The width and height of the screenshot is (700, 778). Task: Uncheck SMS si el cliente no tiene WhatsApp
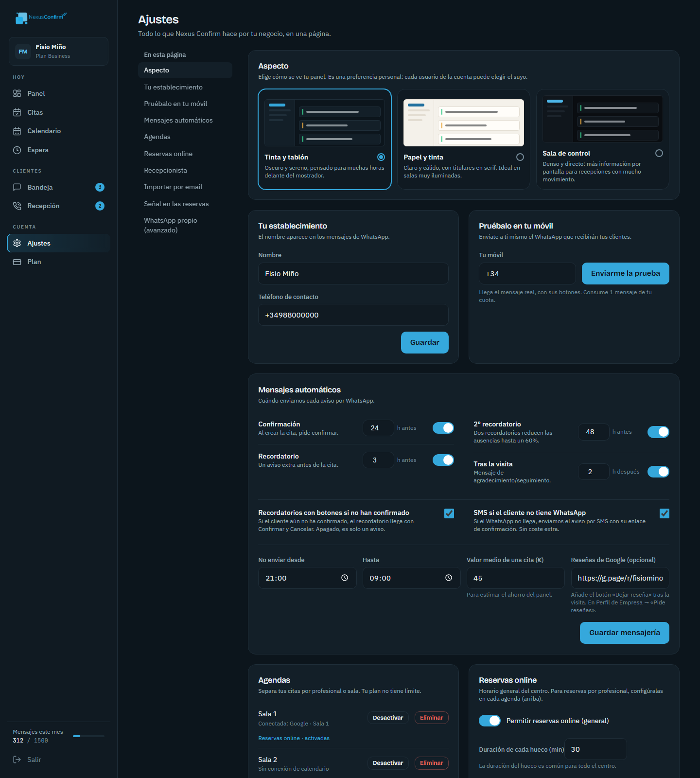665,513
